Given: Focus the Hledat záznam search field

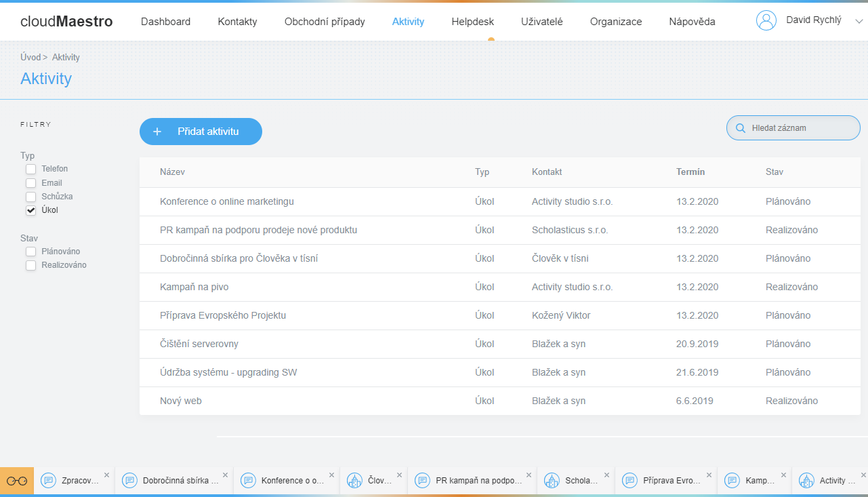Looking at the screenshot, I should [x=800, y=128].
